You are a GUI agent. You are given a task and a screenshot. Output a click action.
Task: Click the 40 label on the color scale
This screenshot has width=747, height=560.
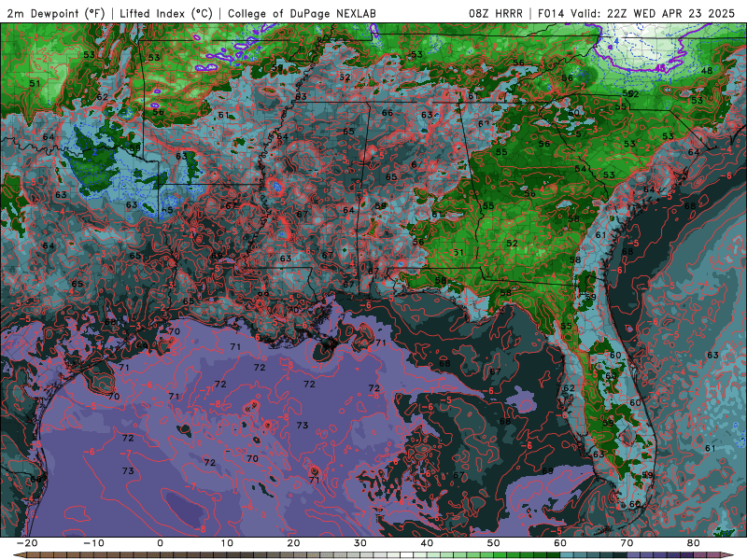point(427,543)
